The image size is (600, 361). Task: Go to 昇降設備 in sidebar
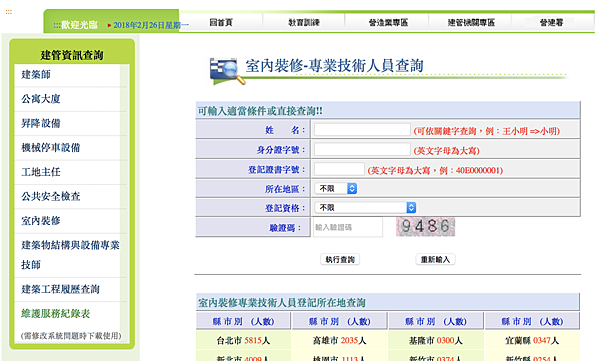pos(41,123)
